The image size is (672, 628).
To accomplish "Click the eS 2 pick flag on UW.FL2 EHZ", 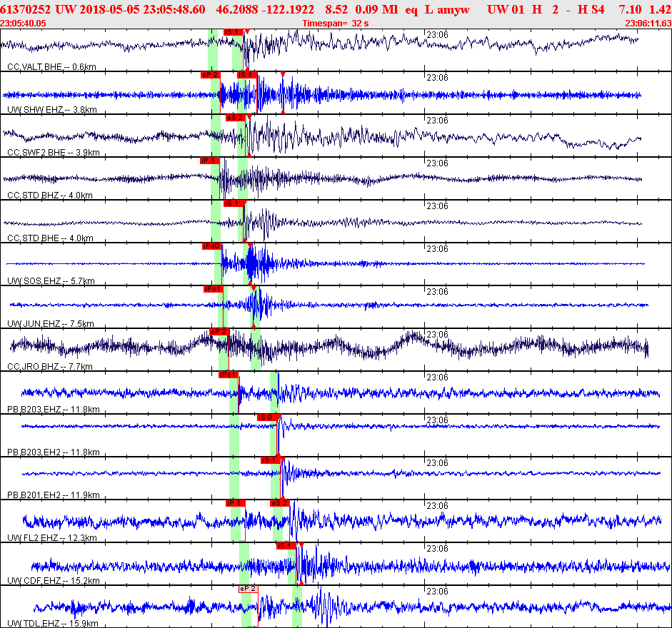I will pyautogui.click(x=280, y=503).
